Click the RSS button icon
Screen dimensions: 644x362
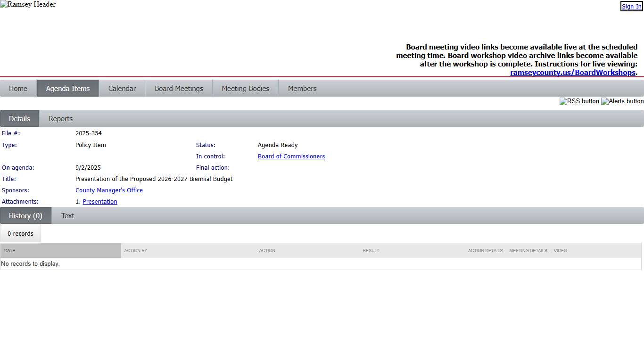(579, 101)
